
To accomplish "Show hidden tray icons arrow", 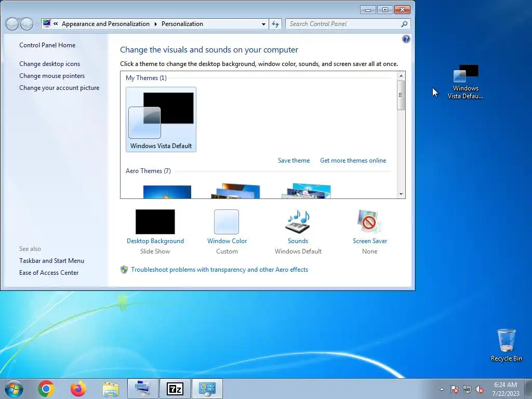I will click(x=442, y=389).
